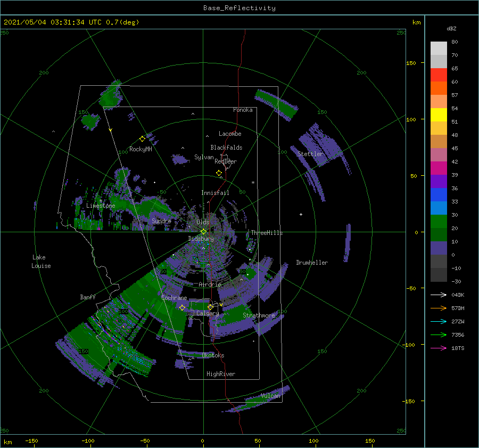This screenshot has width=479, height=448.
Task: Select the yellow diamond marker below Cochrane
Action: [x=182, y=307]
